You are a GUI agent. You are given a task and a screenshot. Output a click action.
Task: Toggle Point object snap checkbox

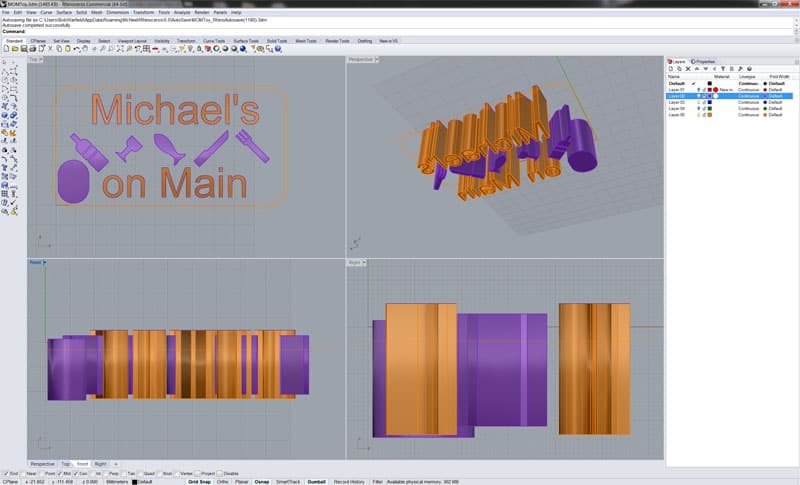point(41,474)
